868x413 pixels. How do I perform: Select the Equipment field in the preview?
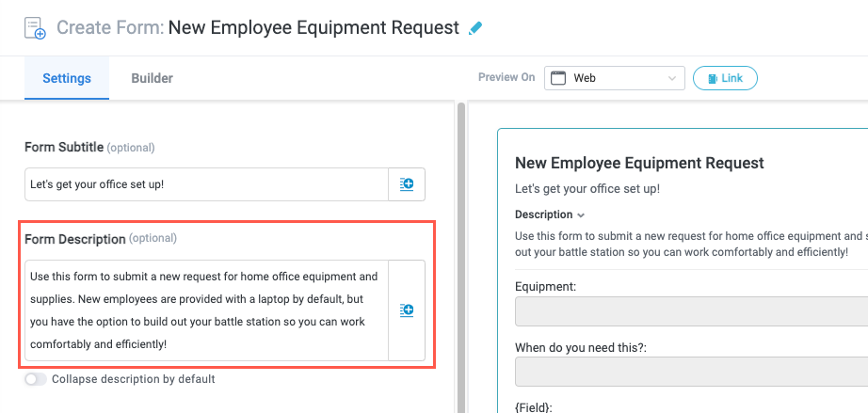(691, 311)
